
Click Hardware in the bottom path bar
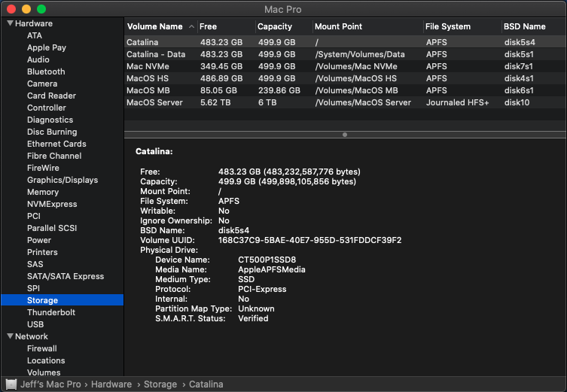111,384
